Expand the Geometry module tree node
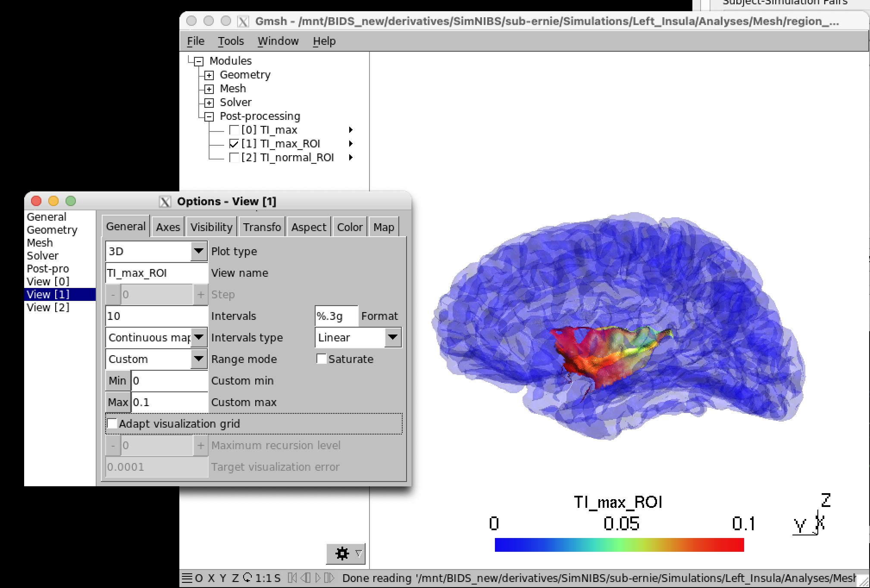870x588 pixels. (x=209, y=75)
